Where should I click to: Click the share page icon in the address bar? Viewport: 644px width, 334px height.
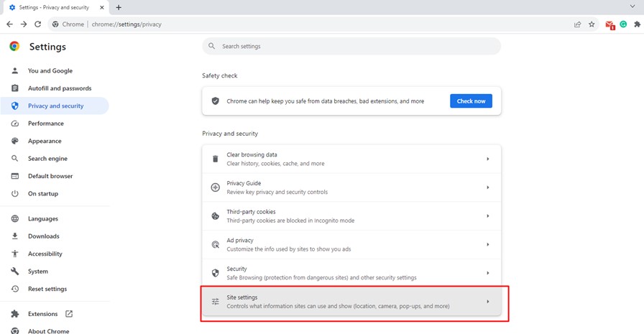point(577,24)
